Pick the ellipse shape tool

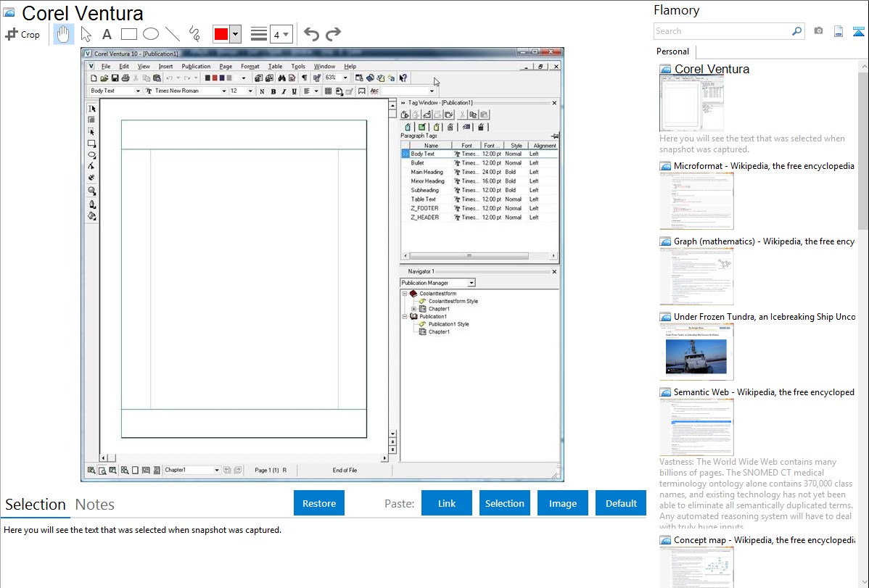pyautogui.click(x=150, y=34)
